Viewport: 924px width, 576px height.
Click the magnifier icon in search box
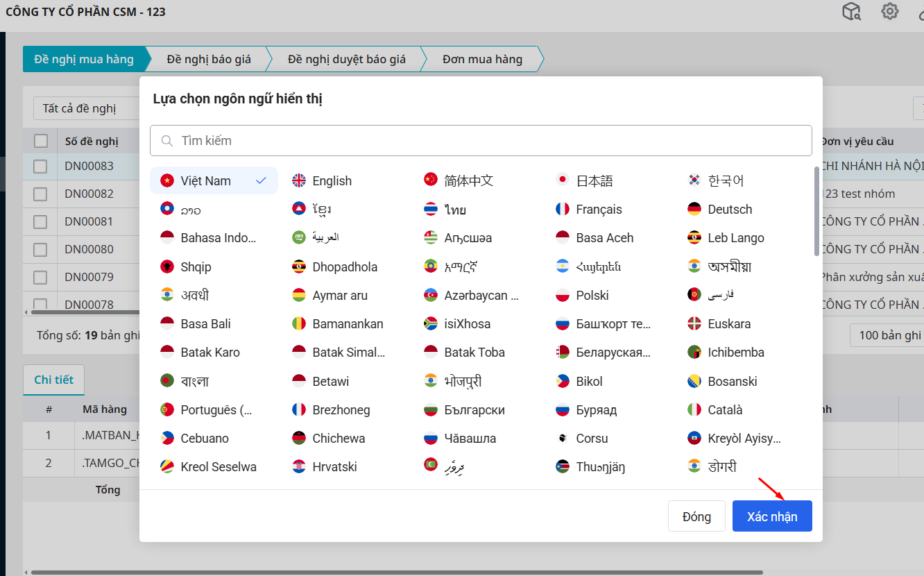[x=166, y=141]
